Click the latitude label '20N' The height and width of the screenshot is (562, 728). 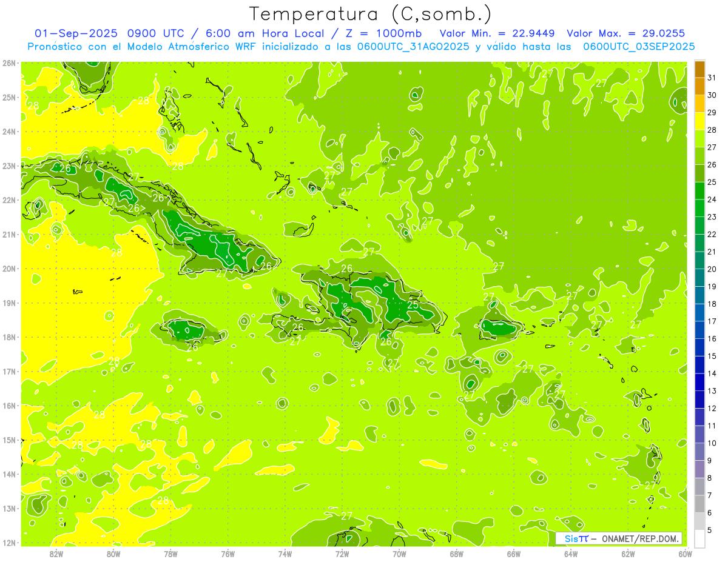[8, 269]
